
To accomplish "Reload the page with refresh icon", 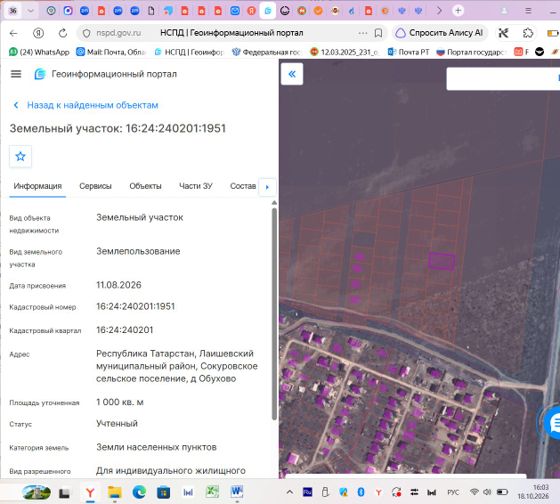I will click(x=63, y=33).
